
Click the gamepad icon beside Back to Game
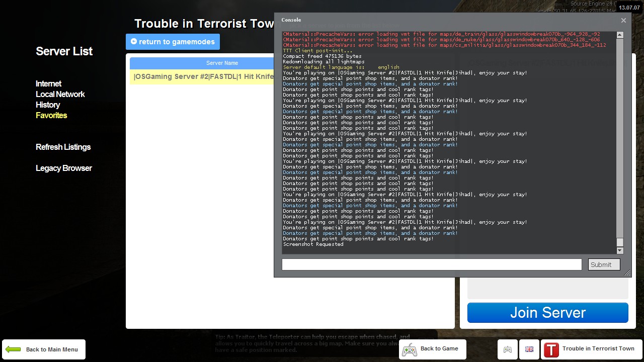click(x=410, y=349)
